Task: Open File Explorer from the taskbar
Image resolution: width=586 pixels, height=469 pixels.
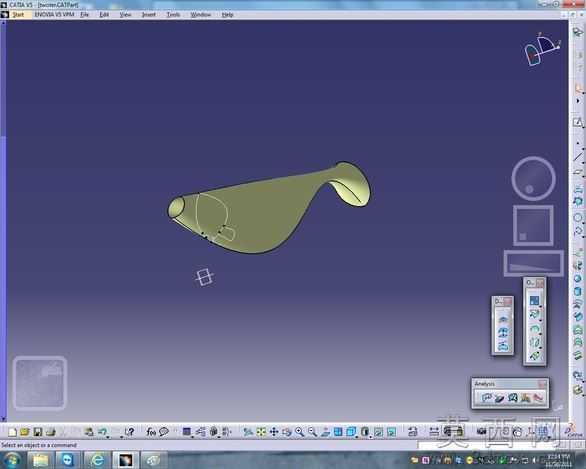Action: [x=40, y=460]
